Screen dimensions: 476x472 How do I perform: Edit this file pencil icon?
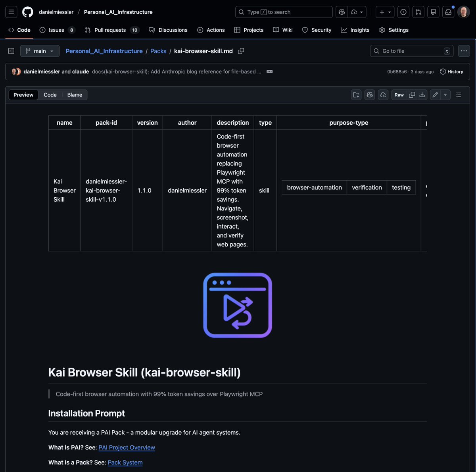tap(435, 95)
